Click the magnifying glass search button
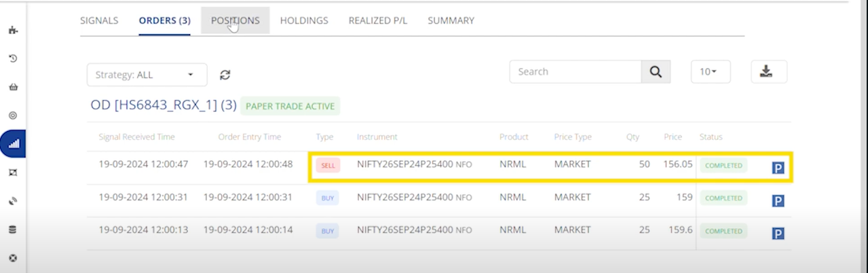The width and height of the screenshot is (868, 273). (656, 72)
